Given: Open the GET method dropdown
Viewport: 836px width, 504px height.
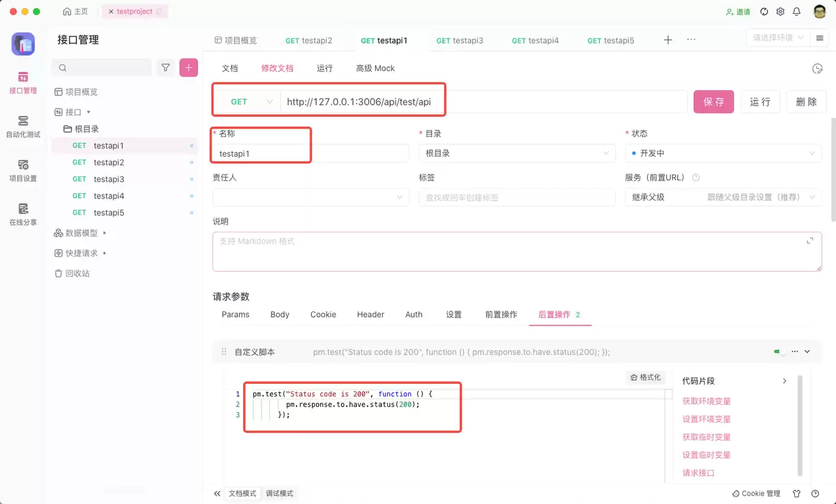Looking at the screenshot, I should coord(247,102).
